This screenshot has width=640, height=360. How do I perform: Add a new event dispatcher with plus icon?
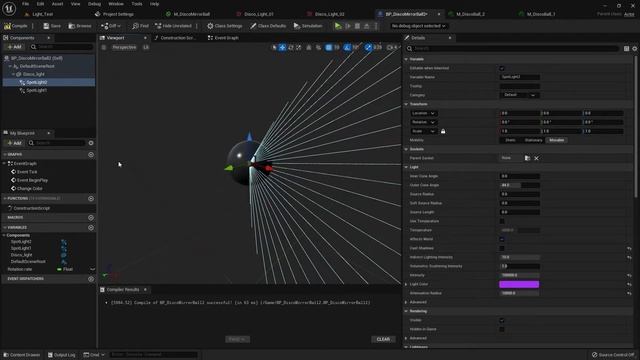[x=91, y=279]
